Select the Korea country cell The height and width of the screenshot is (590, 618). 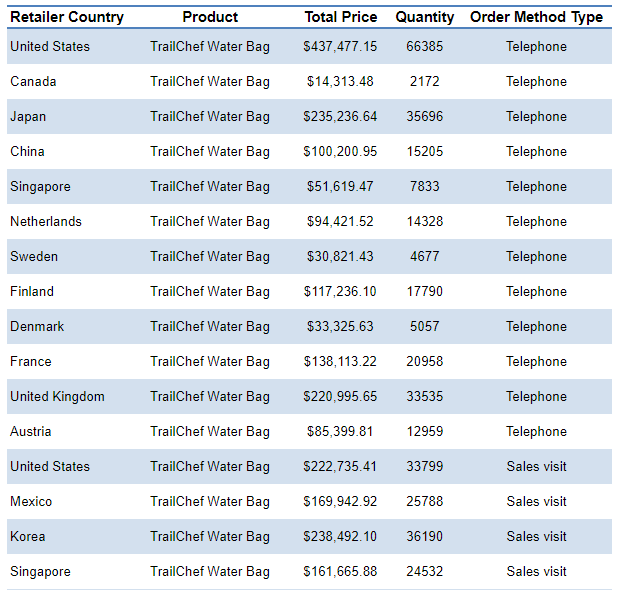tap(28, 537)
